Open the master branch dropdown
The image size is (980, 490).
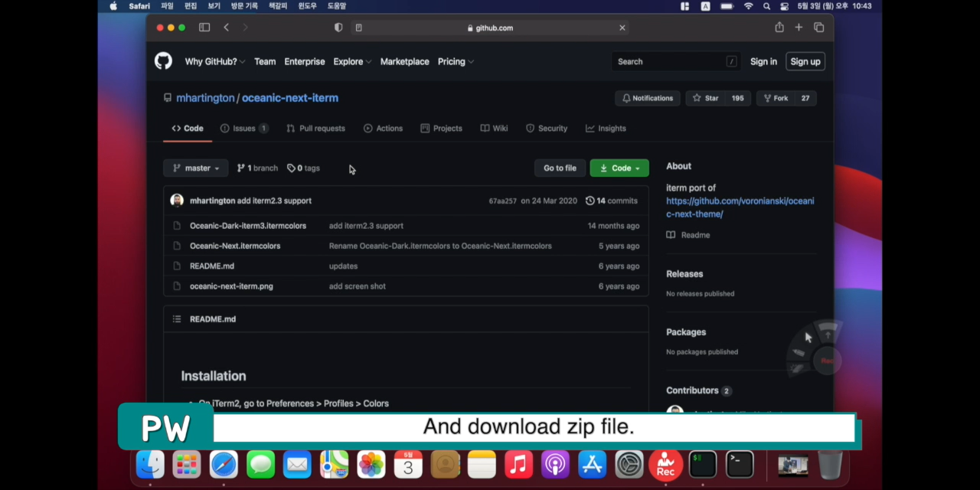pos(196,168)
